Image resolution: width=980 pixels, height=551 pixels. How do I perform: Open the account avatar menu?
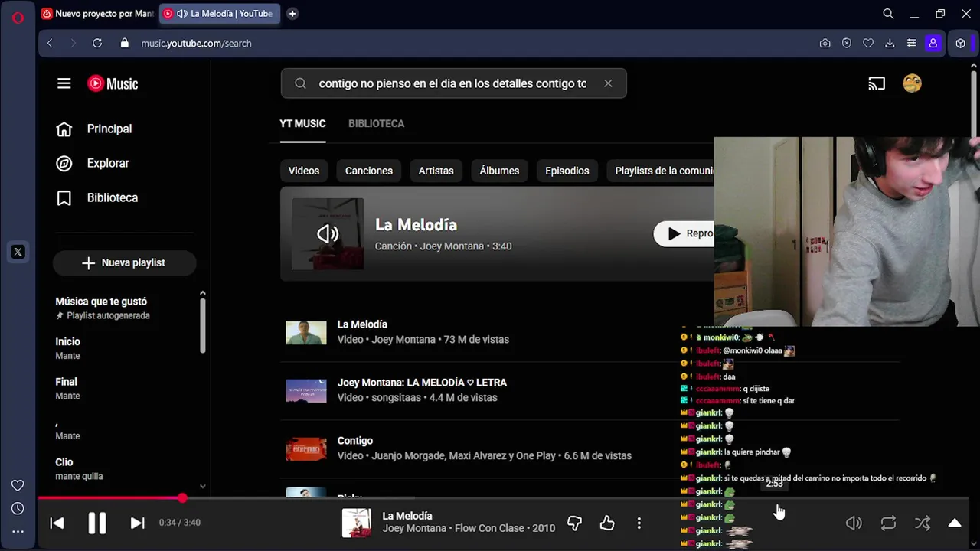coord(912,83)
